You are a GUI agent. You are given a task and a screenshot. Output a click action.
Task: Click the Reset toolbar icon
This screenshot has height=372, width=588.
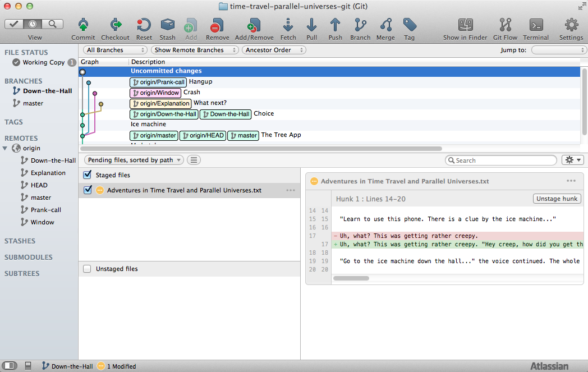click(144, 25)
